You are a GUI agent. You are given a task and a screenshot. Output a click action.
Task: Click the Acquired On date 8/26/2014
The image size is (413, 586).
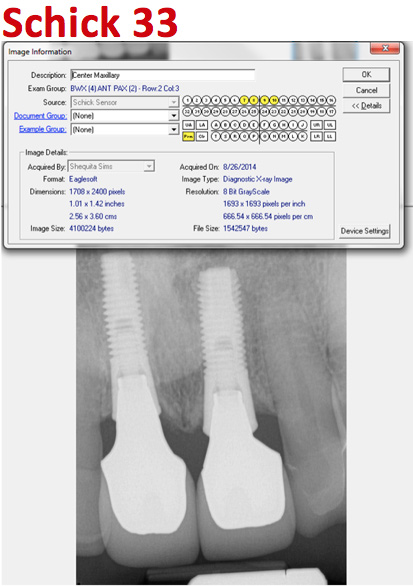click(240, 167)
